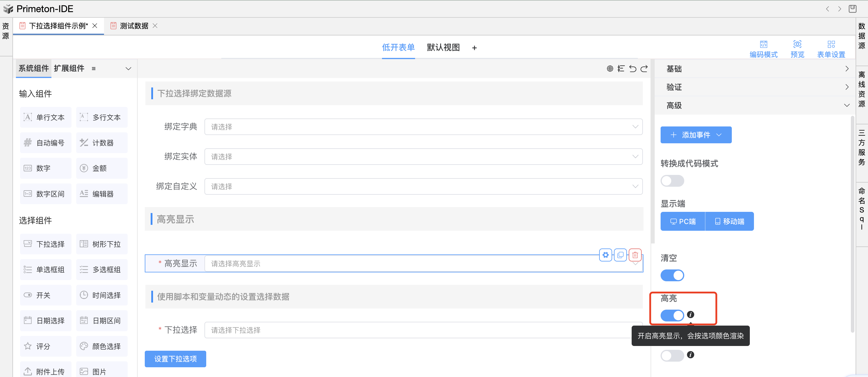Click the 添加事件 button

(695, 135)
